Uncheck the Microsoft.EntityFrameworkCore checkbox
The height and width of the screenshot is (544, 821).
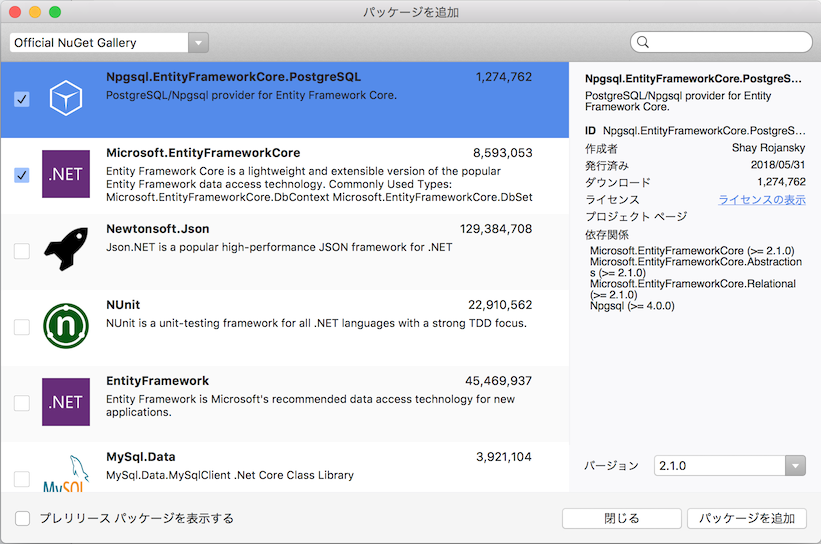point(21,175)
